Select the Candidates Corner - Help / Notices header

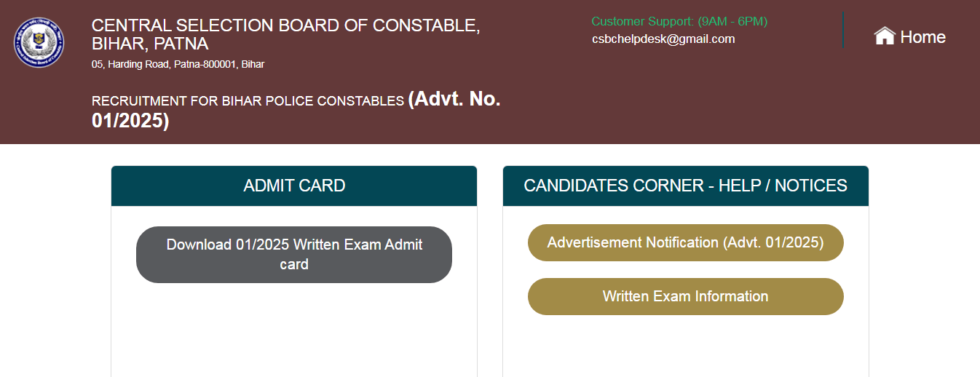point(685,186)
